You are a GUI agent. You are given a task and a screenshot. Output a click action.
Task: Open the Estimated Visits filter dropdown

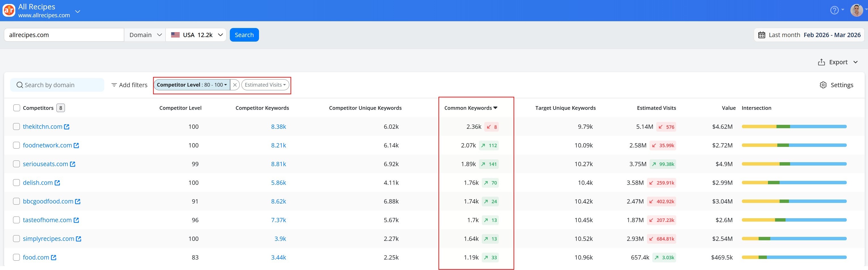click(x=265, y=85)
